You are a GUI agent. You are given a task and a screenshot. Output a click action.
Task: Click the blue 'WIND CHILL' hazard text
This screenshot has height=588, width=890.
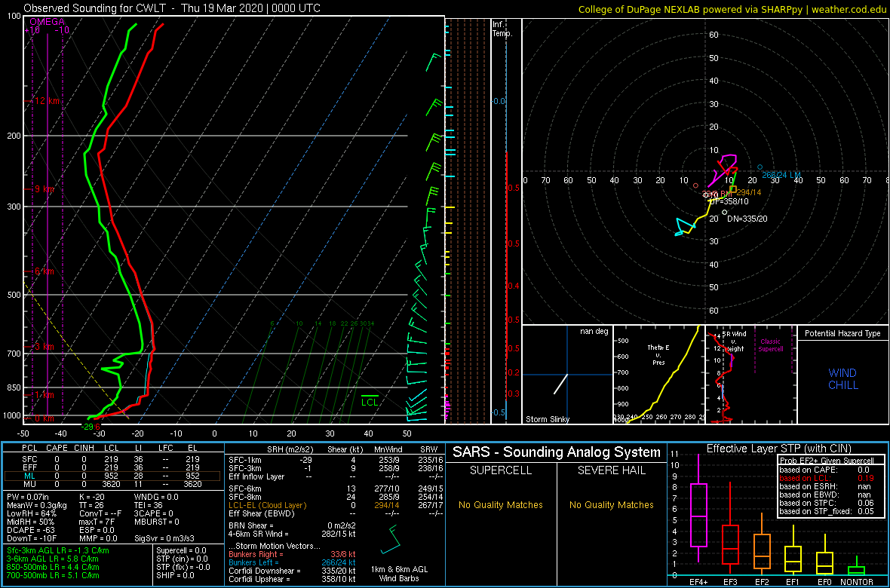pos(842,379)
